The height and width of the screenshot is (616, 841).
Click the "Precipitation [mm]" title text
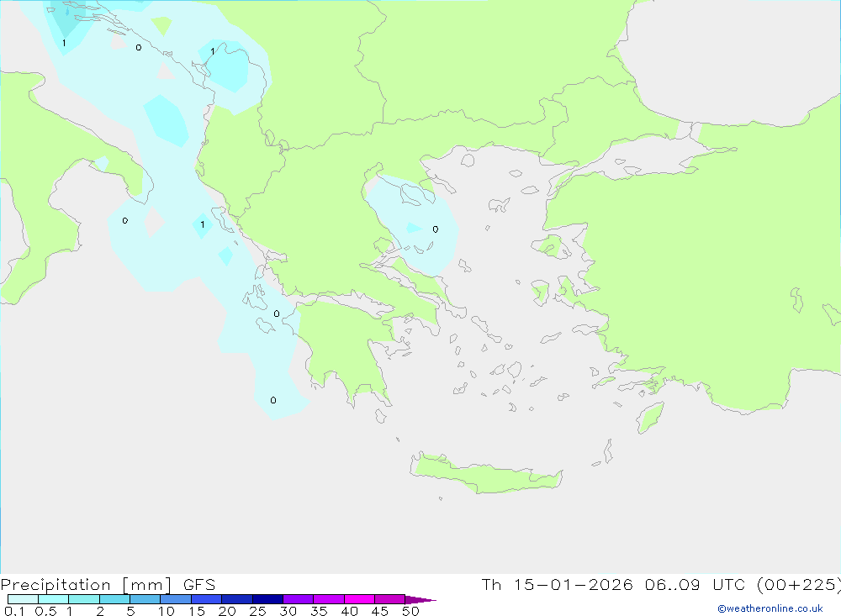point(86,585)
